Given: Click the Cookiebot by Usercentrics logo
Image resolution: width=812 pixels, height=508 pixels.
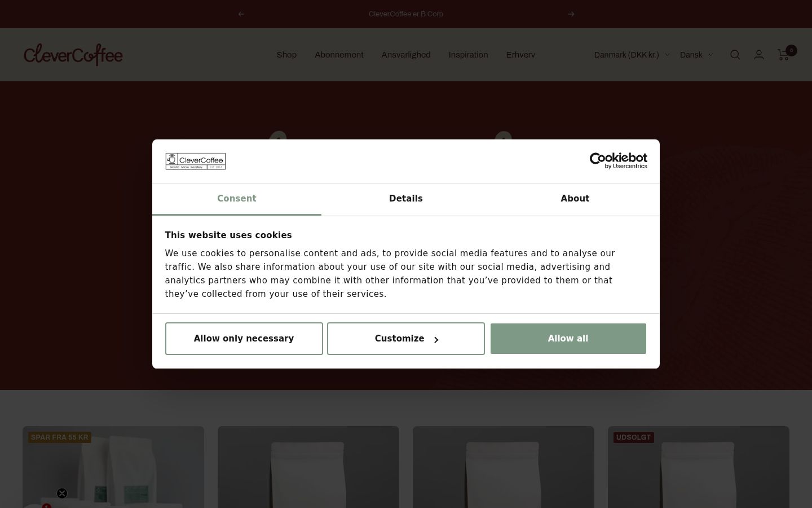Looking at the screenshot, I should pyautogui.click(x=619, y=161).
